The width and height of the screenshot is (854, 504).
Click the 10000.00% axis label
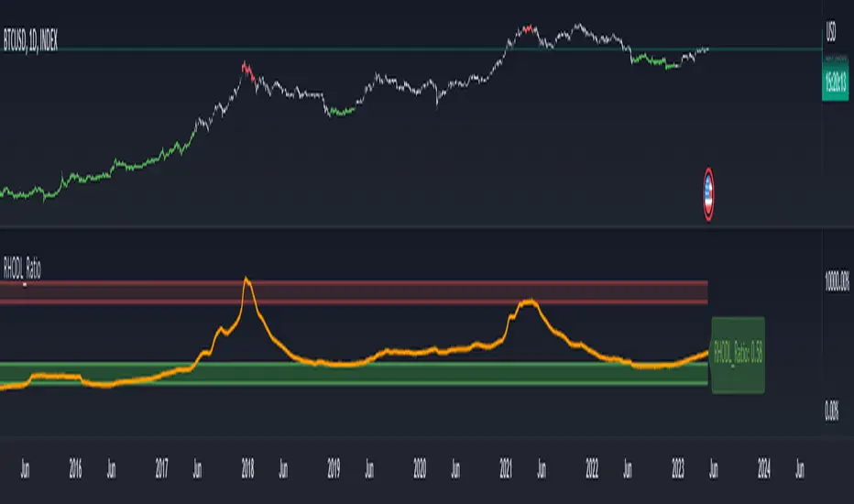(837, 281)
